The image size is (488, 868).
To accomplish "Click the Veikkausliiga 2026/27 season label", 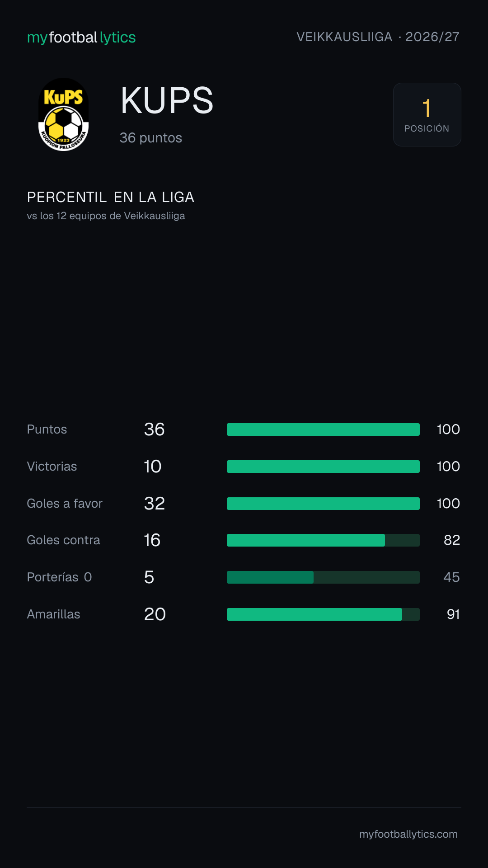I will click(378, 37).
